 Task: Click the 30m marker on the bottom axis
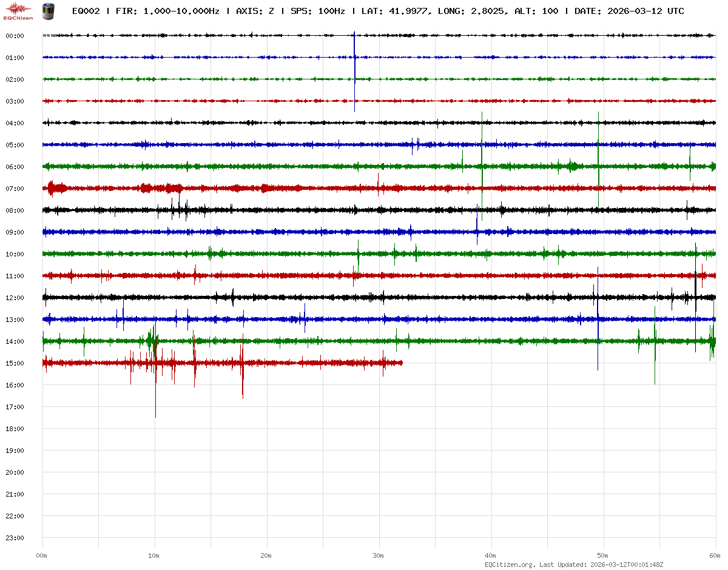pyautogui.click(x=379, y=555)
